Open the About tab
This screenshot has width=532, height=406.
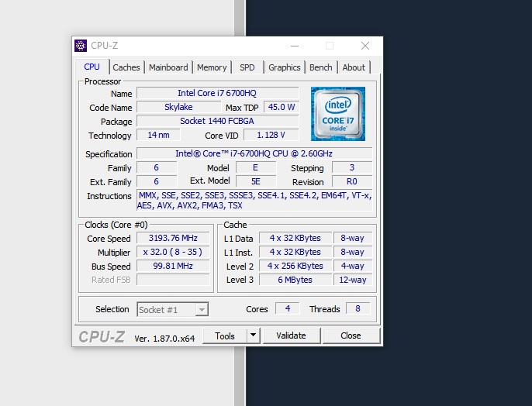point(354,67)
